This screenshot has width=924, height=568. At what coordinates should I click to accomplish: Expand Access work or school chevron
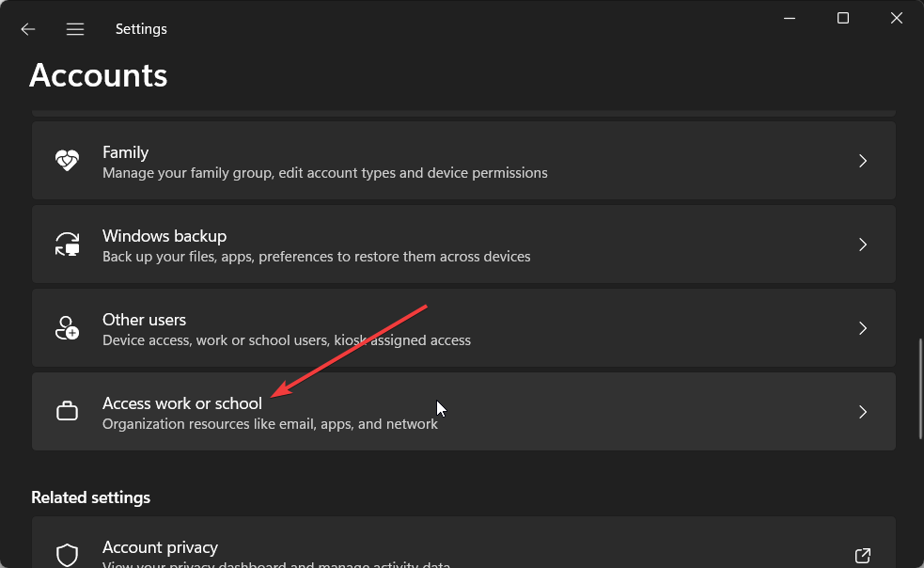coord(863,412)
